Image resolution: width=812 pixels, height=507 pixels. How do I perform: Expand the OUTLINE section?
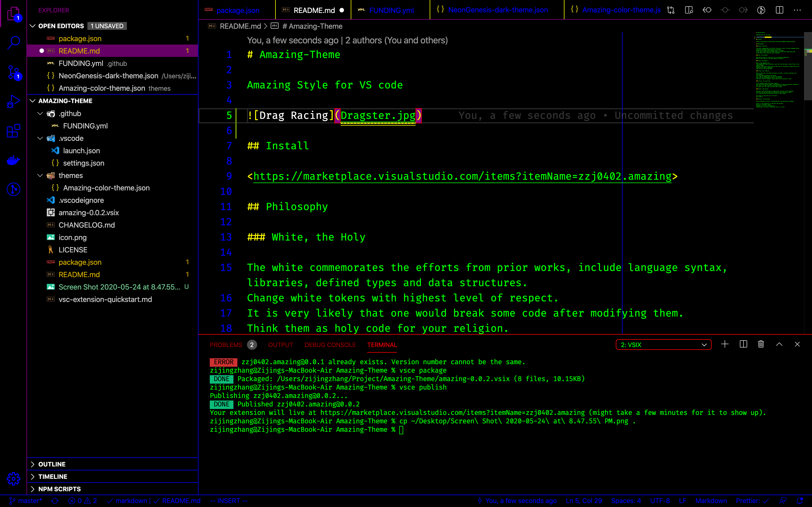52,464
